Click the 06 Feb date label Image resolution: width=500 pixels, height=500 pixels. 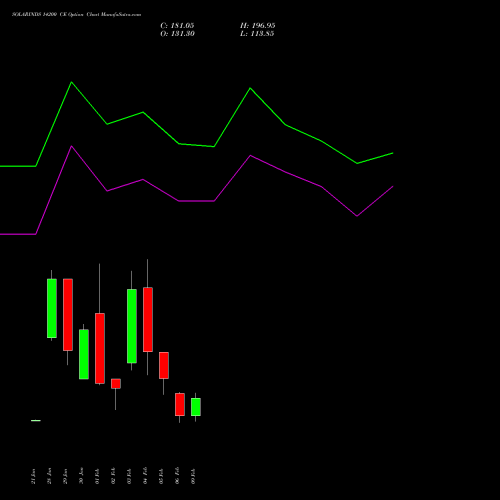pos(177,476)
